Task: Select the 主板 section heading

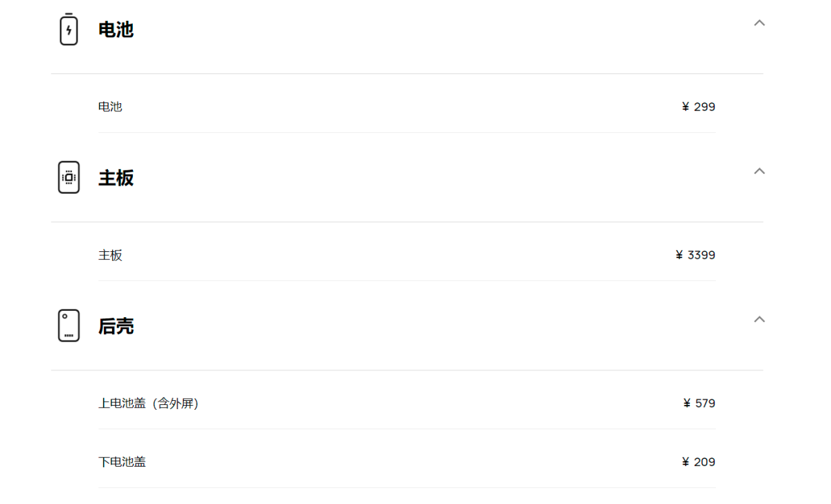Action: point(116,178)
